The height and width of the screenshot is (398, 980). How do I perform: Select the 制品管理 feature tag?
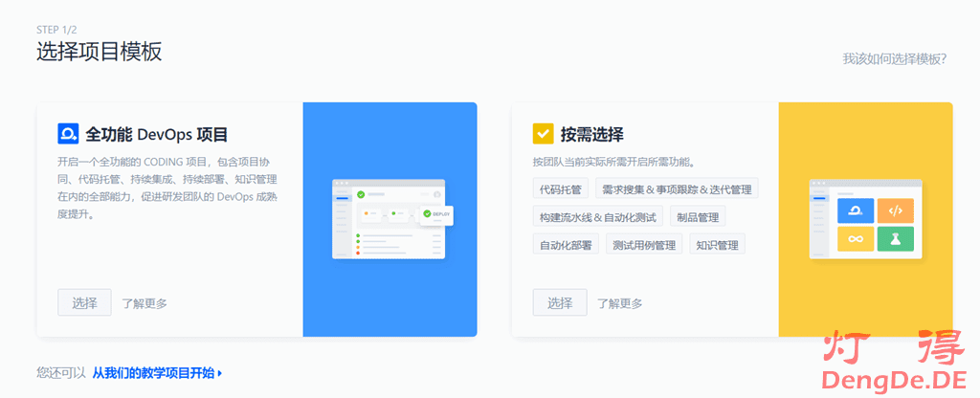pos(697,217)
